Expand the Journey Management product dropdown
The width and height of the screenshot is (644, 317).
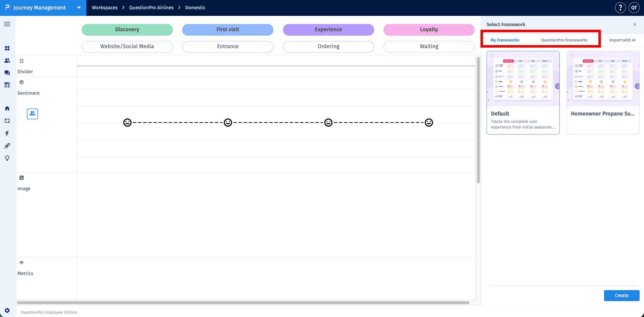[79, 8]
